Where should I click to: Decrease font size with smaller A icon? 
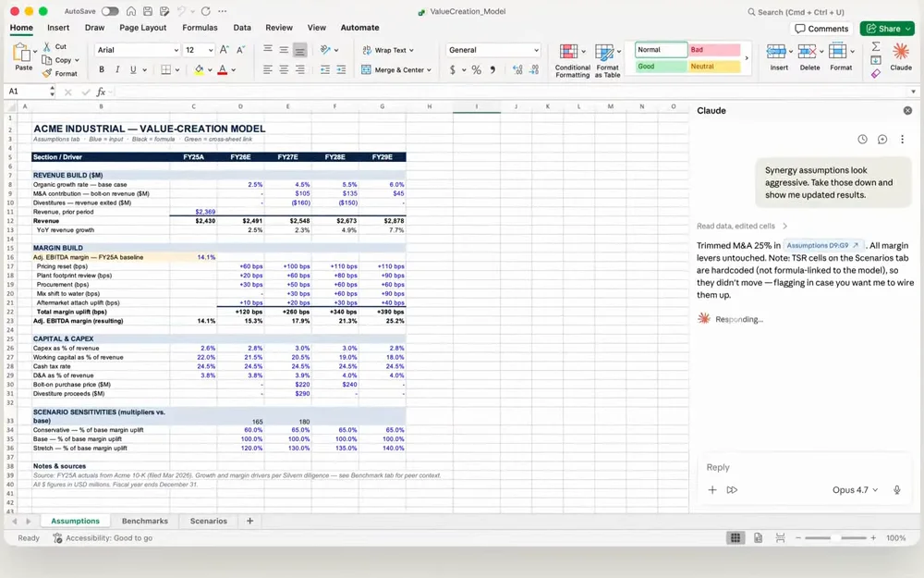tap(240, 50)
